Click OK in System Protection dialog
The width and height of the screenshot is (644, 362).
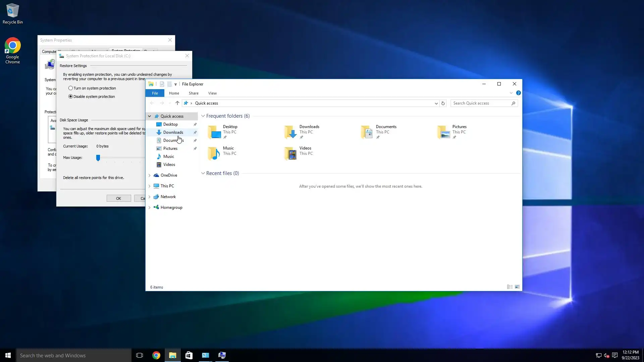119,198
